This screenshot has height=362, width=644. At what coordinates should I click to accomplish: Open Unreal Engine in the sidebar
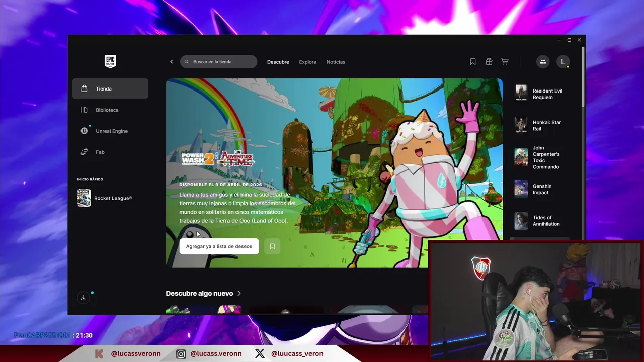click(110, 131)
